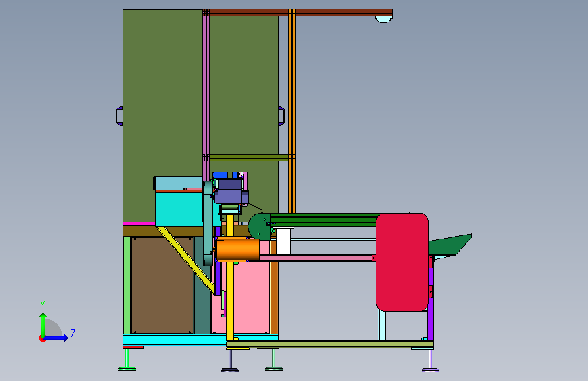
Task: Select the light green left vertical leg
Action: (127, 285)
